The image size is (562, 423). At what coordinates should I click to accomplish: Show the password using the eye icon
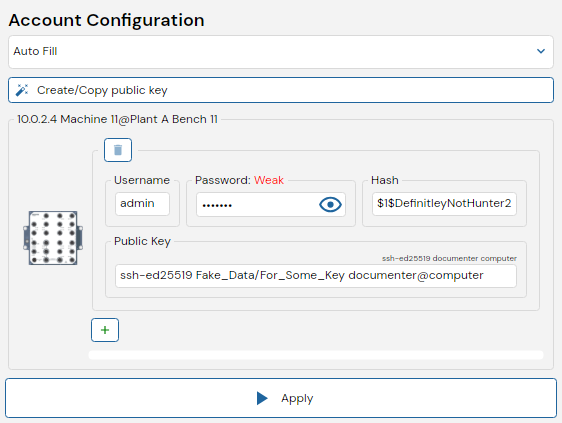[330, 204]
